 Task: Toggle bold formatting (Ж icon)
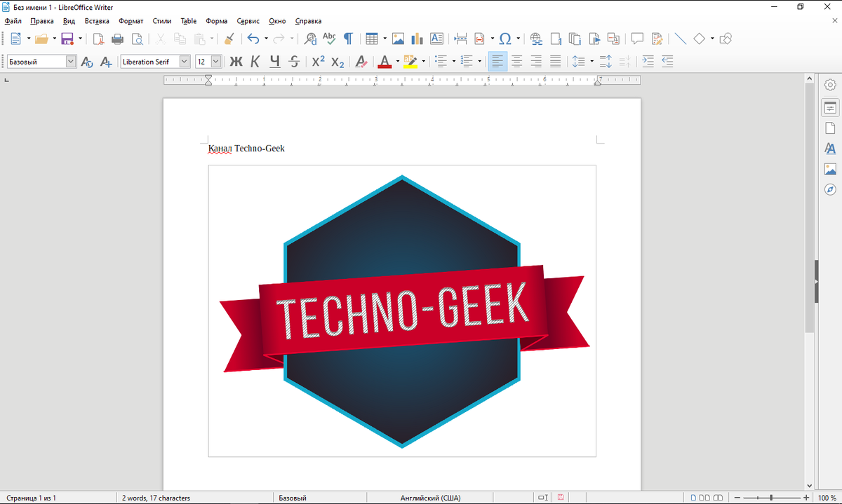point(236,62)
